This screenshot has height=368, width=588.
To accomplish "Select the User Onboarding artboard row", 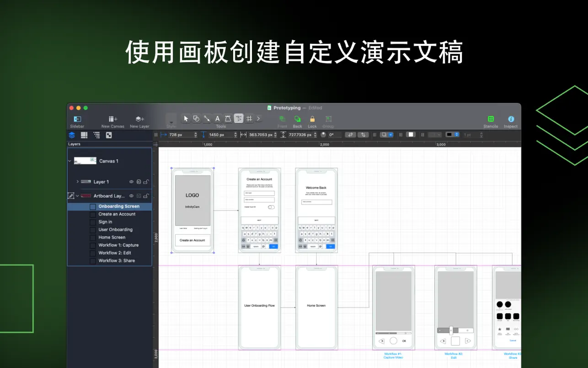I will point(110,230).
